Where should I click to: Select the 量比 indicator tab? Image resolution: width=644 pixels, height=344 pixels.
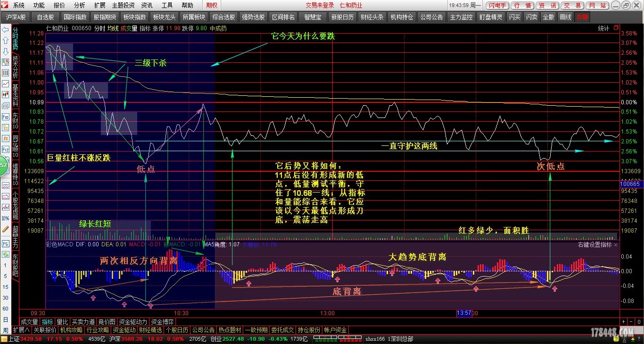62,322
